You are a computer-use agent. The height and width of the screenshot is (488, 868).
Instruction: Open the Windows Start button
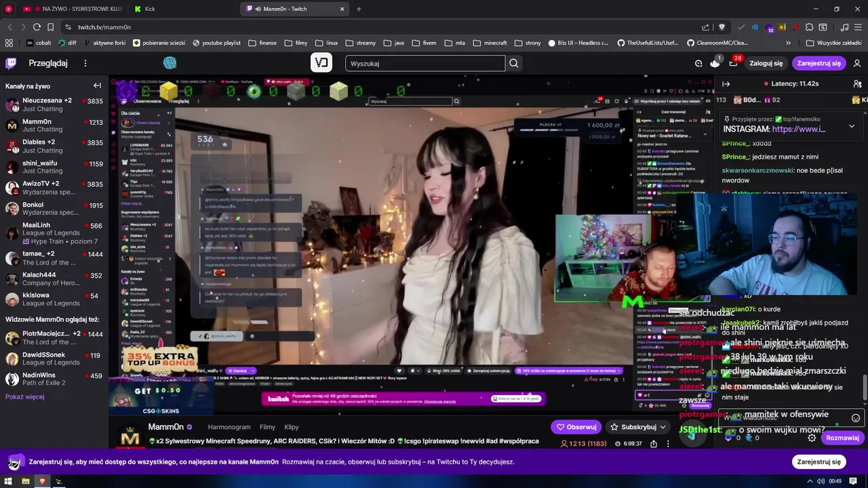[x=9, y=481]
